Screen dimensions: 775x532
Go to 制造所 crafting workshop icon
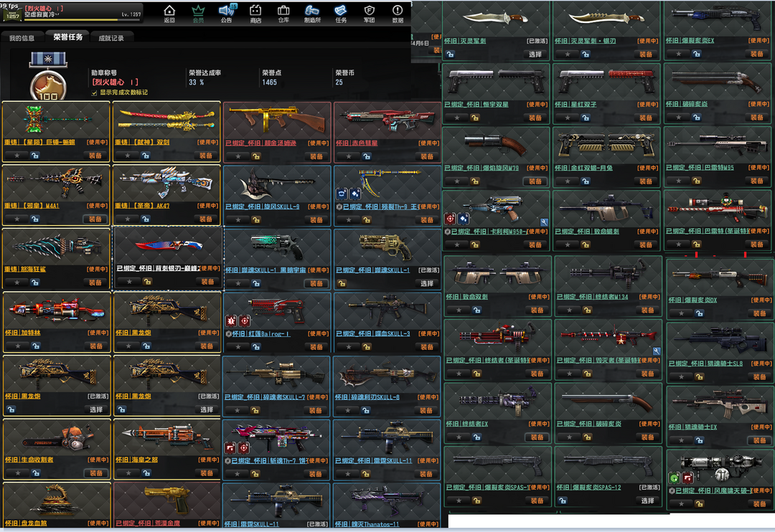[312, 12]
